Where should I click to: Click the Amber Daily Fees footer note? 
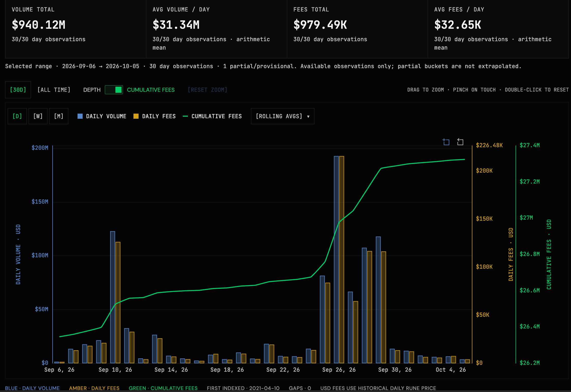[94, 388]
